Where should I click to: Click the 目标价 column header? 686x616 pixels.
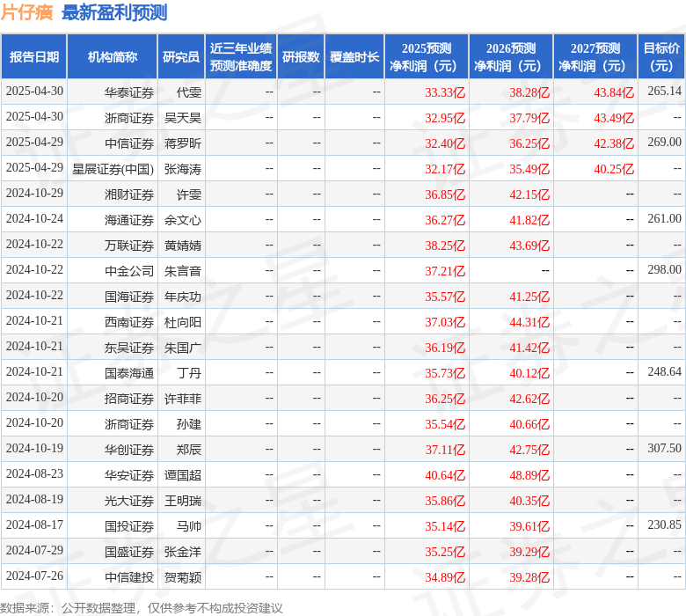point(661,57)
